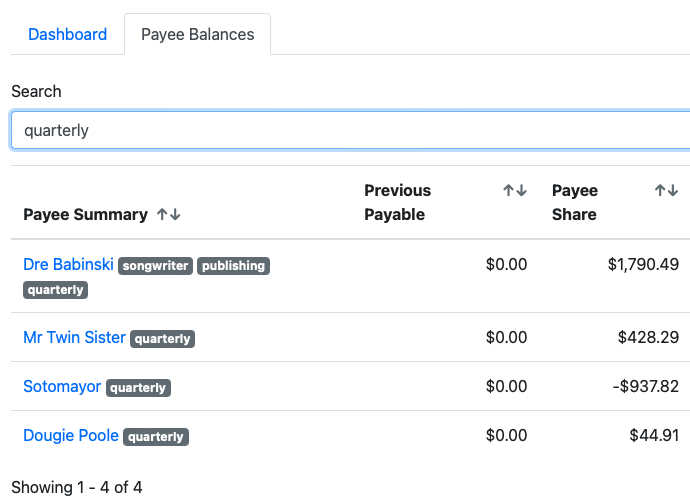Click the Payee Share column header
The image size is (690, 503).
[574, 202]
